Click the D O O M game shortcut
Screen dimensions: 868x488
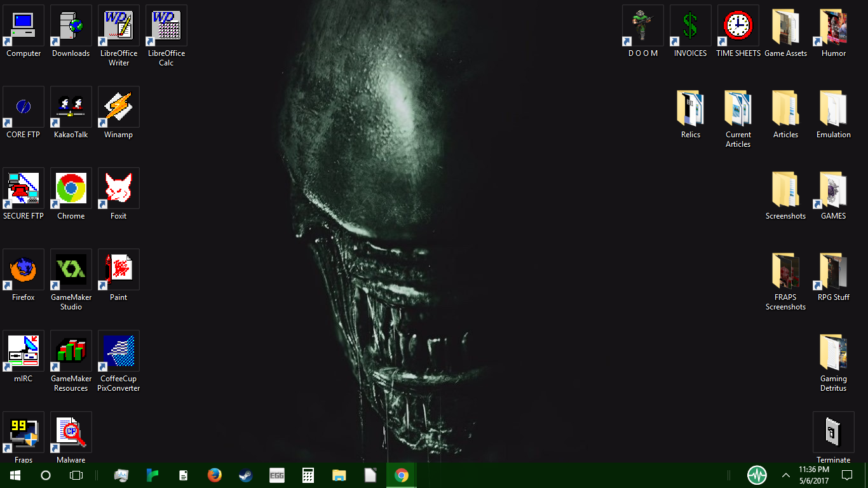click(x=643, y=26)
